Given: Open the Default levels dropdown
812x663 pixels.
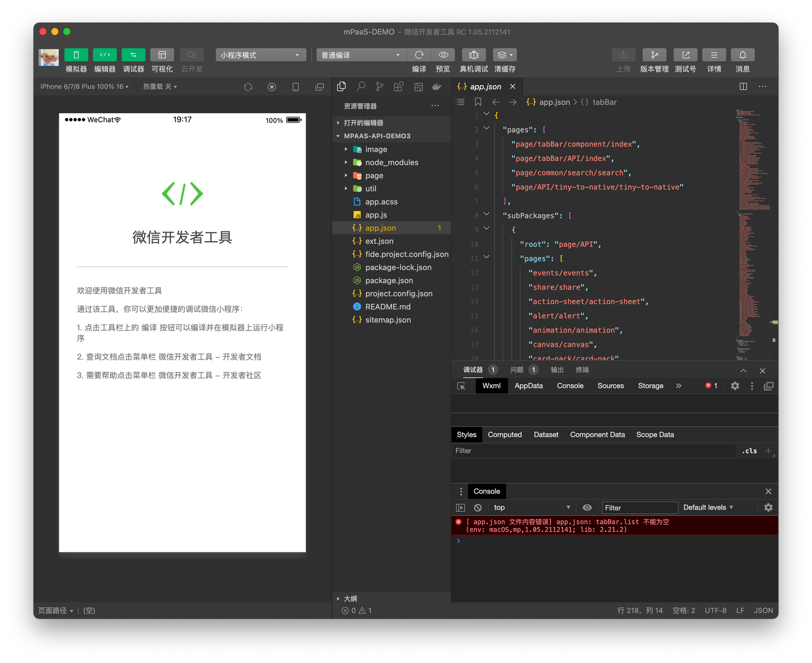Looking at the screenshot, I should 708,508.
